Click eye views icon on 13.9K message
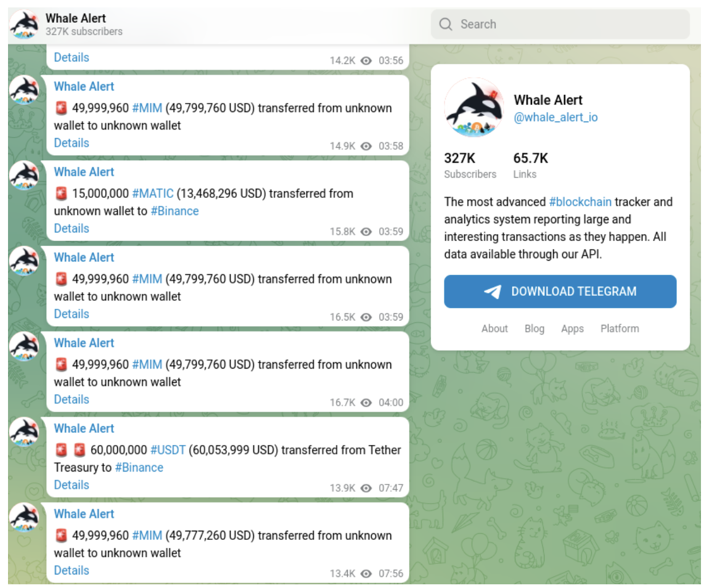Screen dimensions: 709x588 (366, 488)
